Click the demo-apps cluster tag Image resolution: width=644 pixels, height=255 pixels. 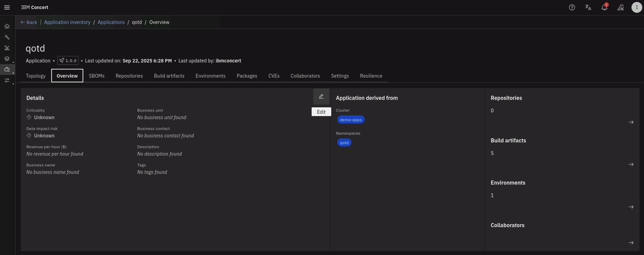pos(350,120)
